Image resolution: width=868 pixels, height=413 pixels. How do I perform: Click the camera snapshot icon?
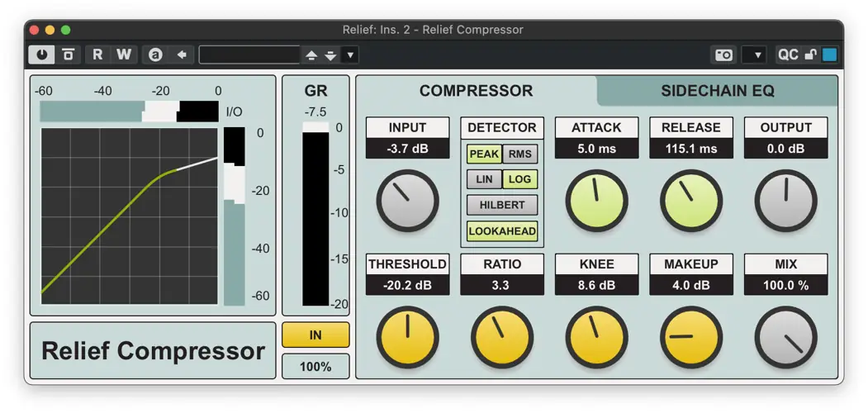724,55
